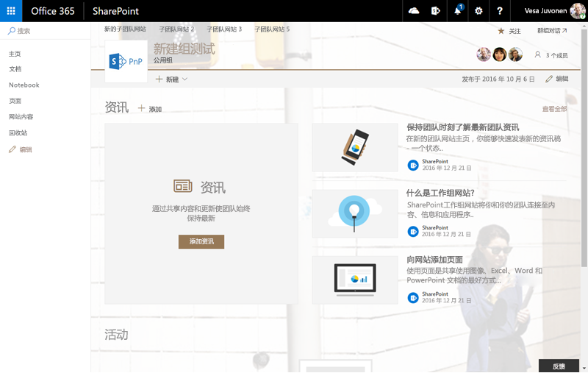588x373 pixels.
Task: Go to 子团队网站 5 link
Action: click(272, 29)
